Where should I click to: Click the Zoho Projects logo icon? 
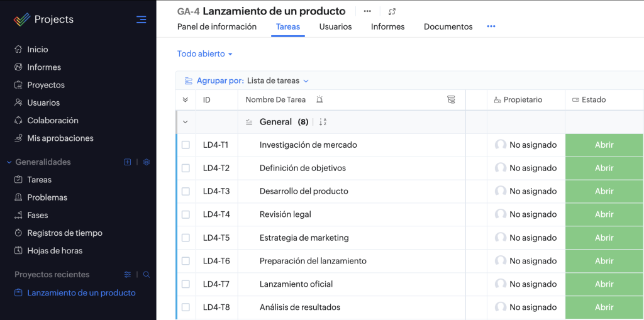click(22, 19)
